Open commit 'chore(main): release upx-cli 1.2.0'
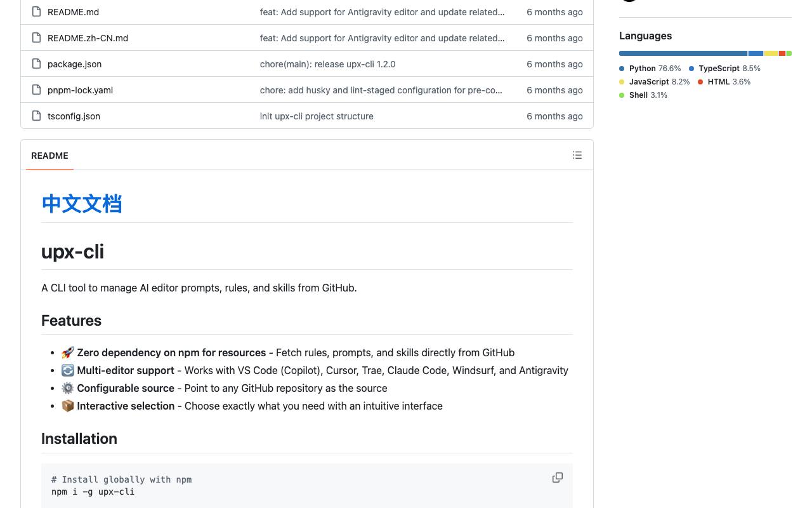 click(327, 64)
